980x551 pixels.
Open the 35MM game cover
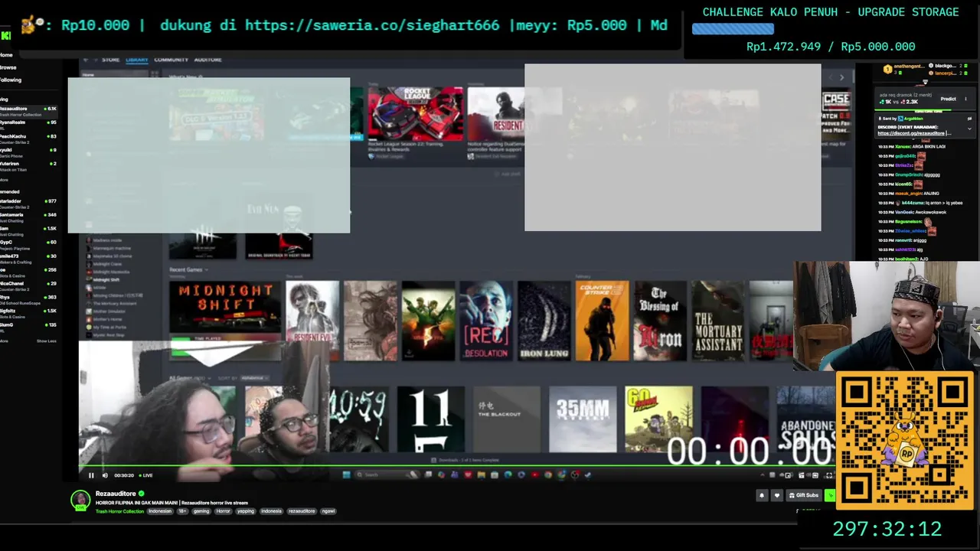(x=583, y=419)
